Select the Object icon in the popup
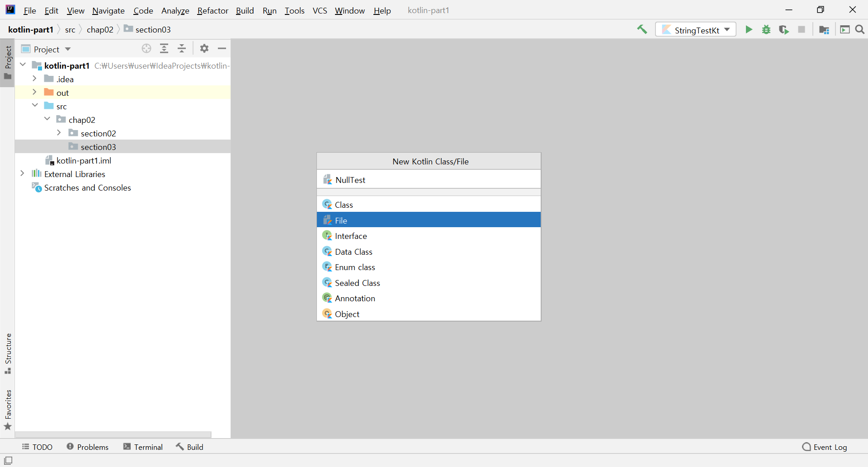Viewport: 868px width, 467px height. pyautogui.click(x=327, y=314)
